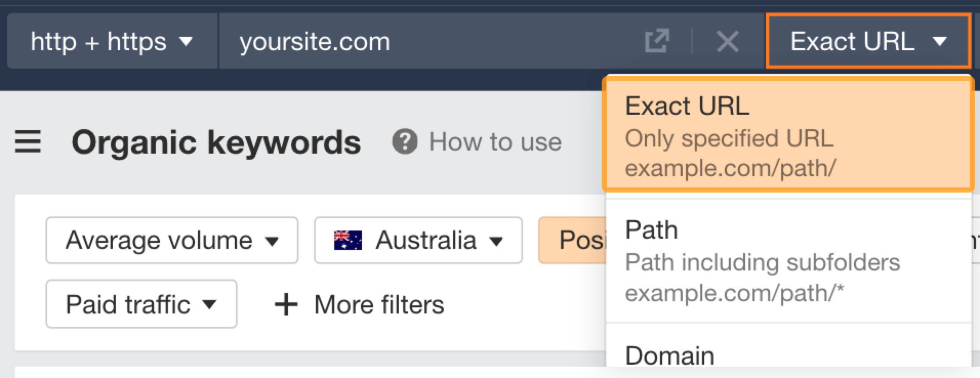Screen dimensions: 980x378
Task: Open the Exact URL mode dropdown
Action: 868,41
